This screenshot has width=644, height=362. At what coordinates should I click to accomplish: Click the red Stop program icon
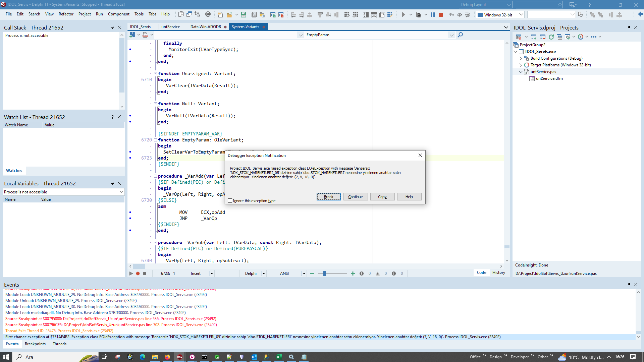pos(441,15)
